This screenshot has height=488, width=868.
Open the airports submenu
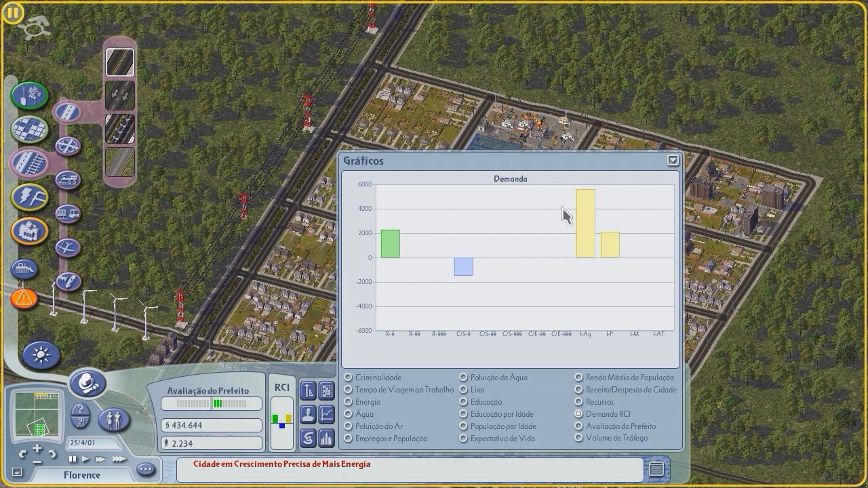pos(67,247)
